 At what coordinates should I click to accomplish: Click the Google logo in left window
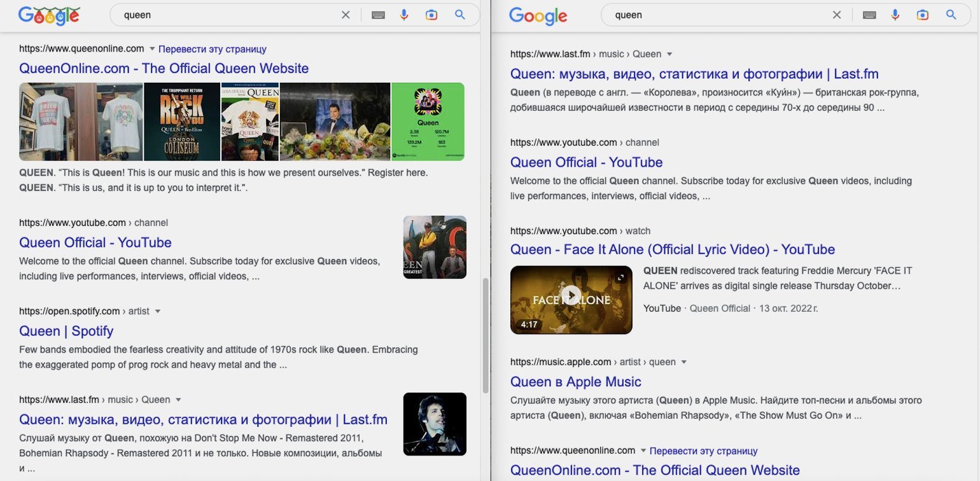pyautogui.click(x=48, y=15)
